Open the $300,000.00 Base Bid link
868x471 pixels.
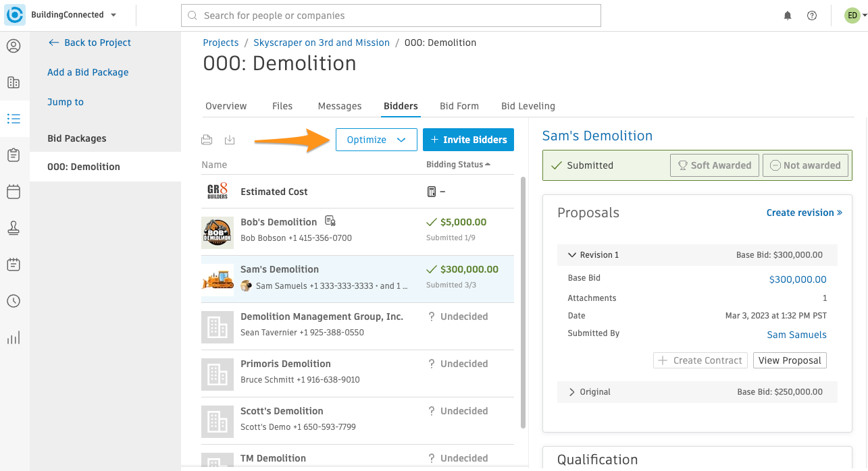(x=798, y=279)
